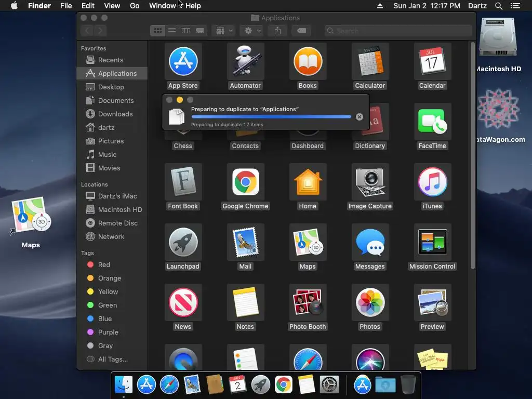Open Finder from the Dock
This screenshot has height=399, width=532.
(124, 384)
